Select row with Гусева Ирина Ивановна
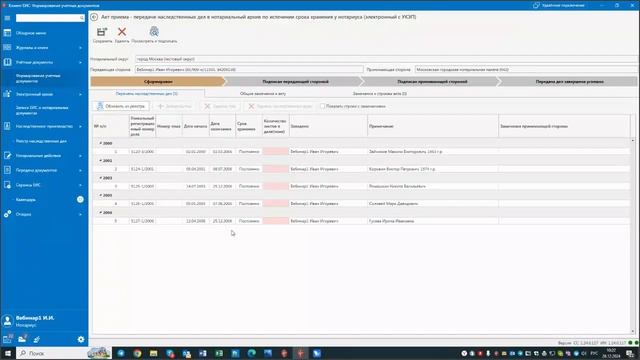Screen dimensions: 640x360 click(x=361, y=221)
